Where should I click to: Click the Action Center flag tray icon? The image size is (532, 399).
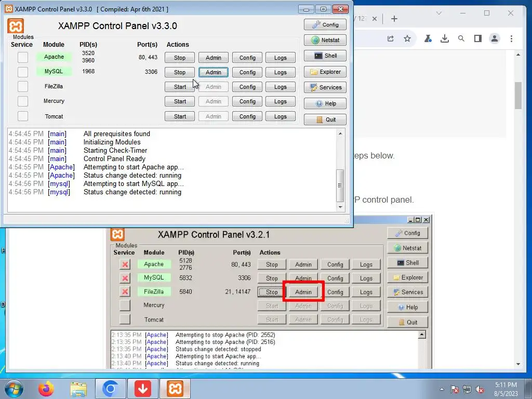point(455,390)
